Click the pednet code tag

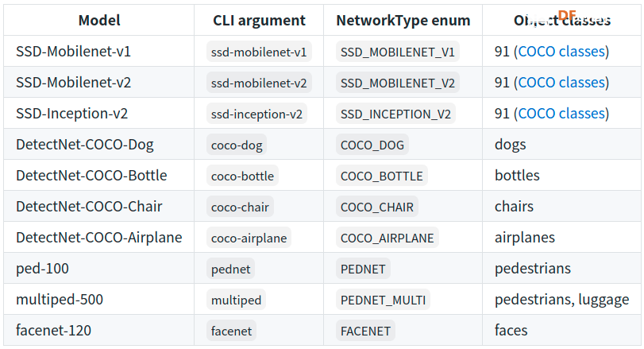[230, 269]
